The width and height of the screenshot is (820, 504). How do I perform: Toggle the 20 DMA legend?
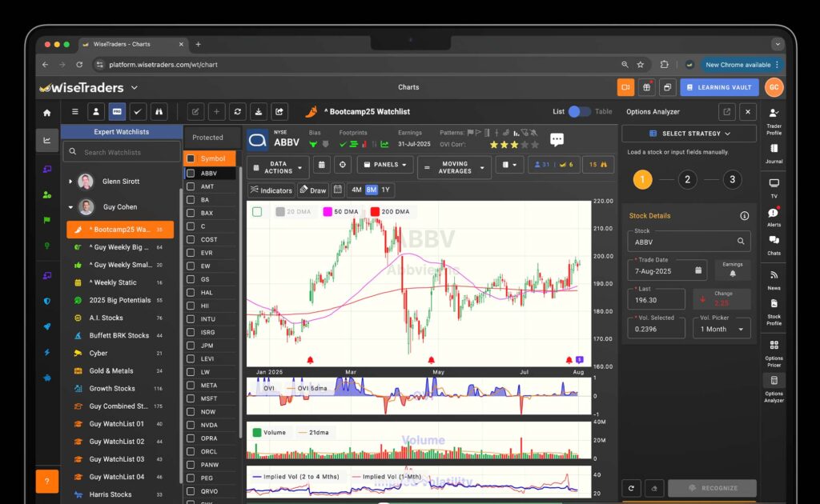pyautogui.click(x=293, y=211)
